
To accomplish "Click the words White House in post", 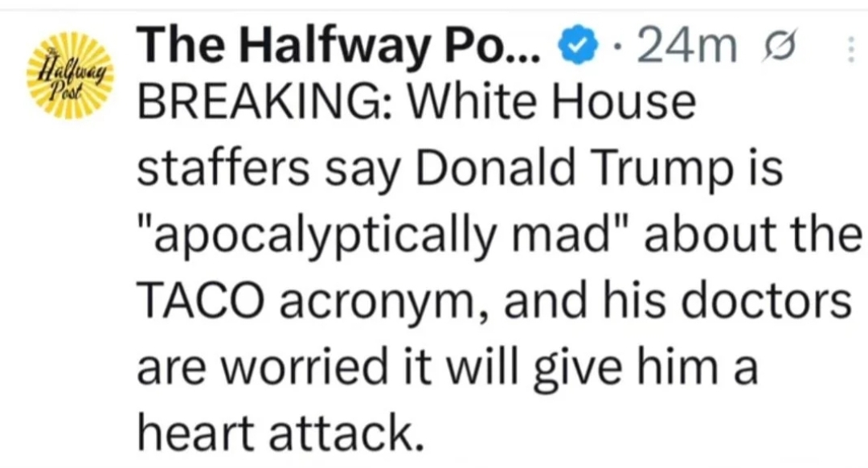I will pos(551,102).
